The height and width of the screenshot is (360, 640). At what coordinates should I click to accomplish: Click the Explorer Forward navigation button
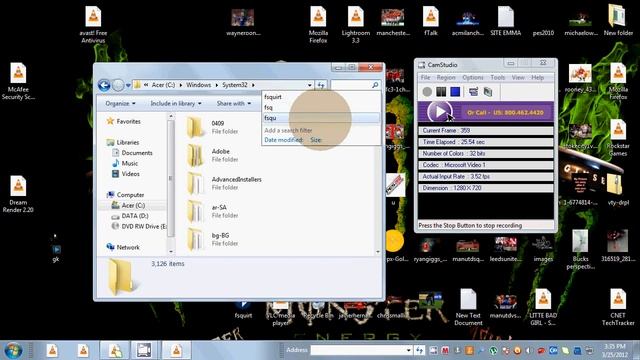118,85
